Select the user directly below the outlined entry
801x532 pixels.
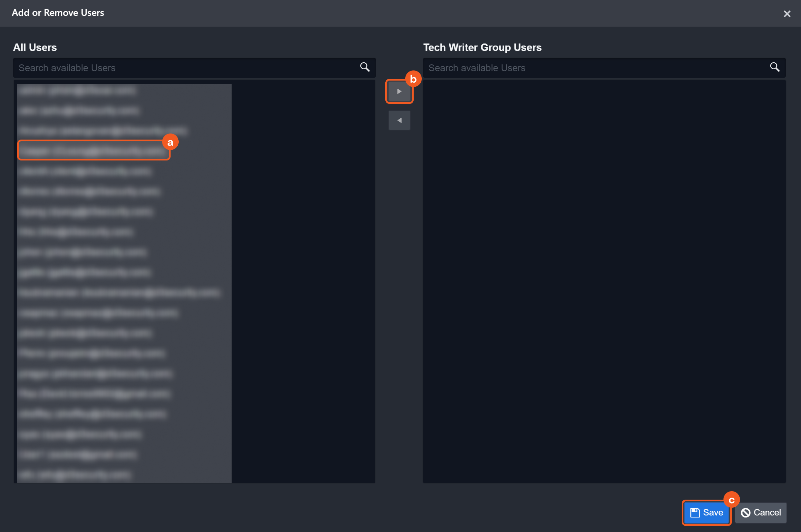85,171
